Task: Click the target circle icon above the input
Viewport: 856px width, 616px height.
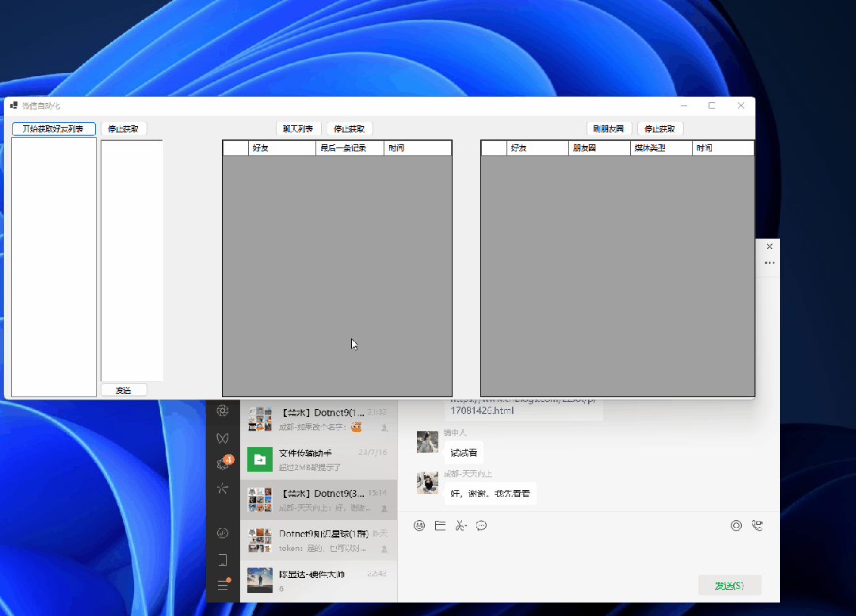Action: coord(736,525)
